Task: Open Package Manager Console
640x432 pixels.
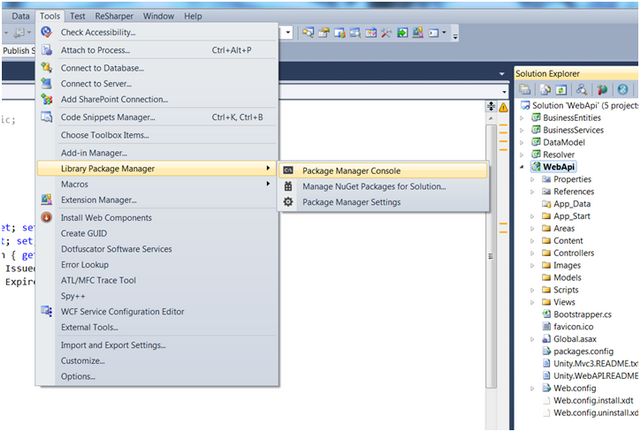Action: pos(382,171)
